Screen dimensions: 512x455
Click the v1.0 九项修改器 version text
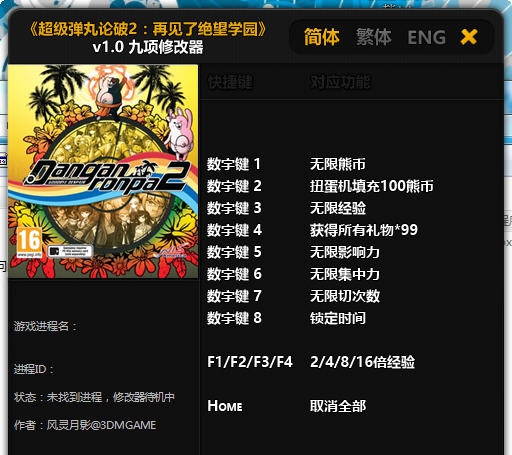[x=148, y=47]
